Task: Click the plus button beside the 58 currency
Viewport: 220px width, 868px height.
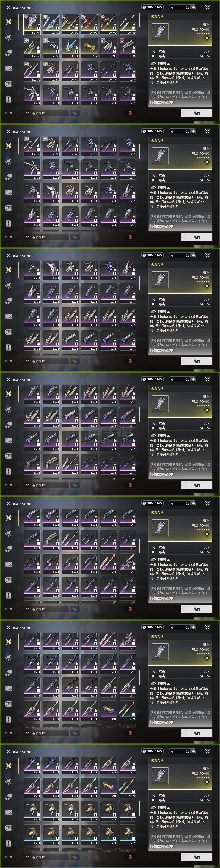Action: coord(193,7)
